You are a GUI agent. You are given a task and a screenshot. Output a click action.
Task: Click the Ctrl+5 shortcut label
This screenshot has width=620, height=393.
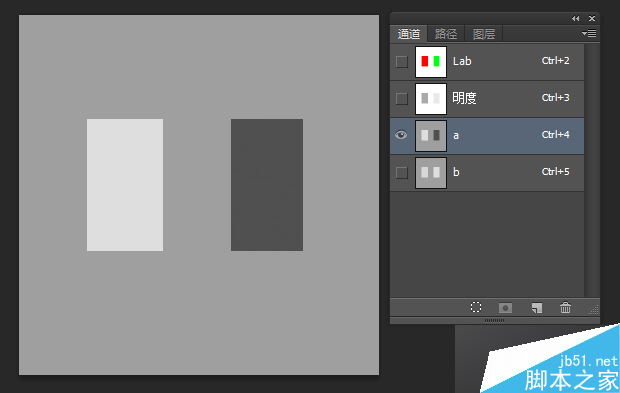556,171
